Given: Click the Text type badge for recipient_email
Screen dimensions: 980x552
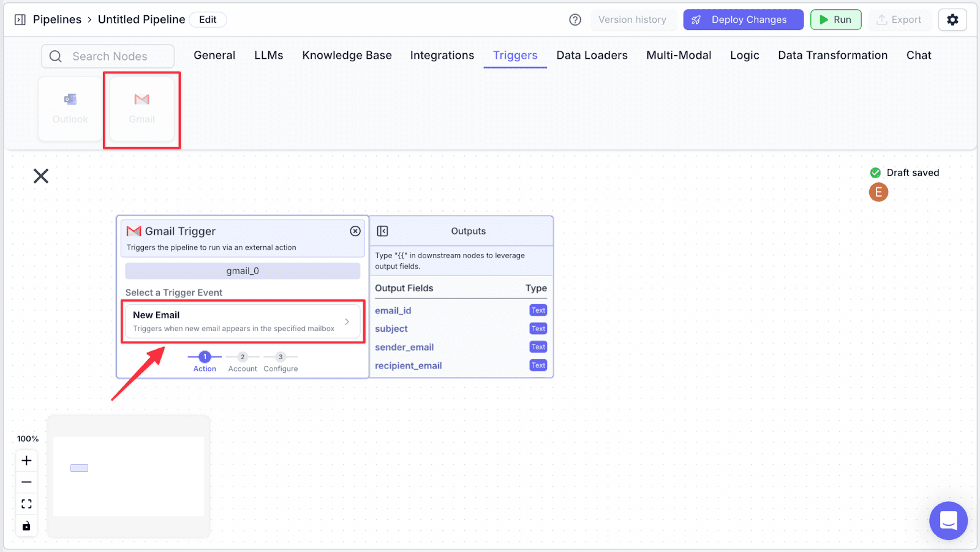Looking at the screenshot, I should tap(538, 365).
